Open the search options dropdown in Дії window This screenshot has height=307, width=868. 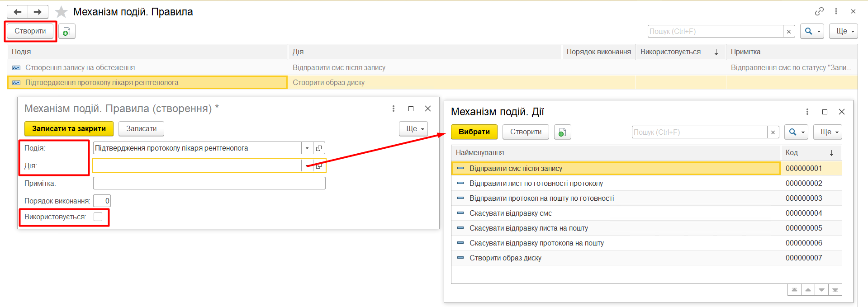point(796,132)
